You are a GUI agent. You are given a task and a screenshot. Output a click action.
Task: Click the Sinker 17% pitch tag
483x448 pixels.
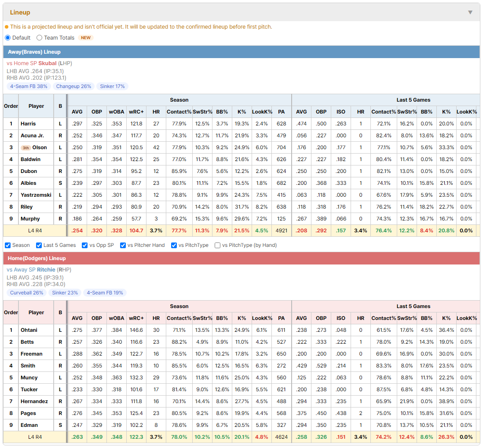click(113, 86)
